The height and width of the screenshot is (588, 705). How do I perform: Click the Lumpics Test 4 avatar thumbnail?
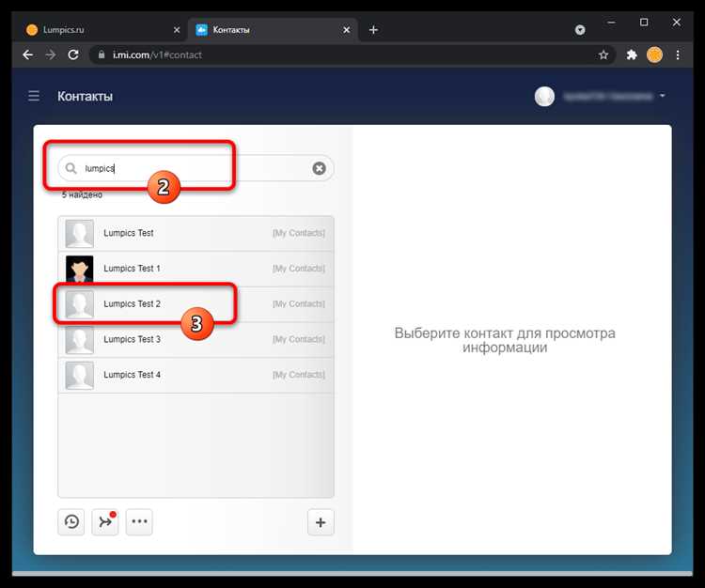[x=80, y=375]
